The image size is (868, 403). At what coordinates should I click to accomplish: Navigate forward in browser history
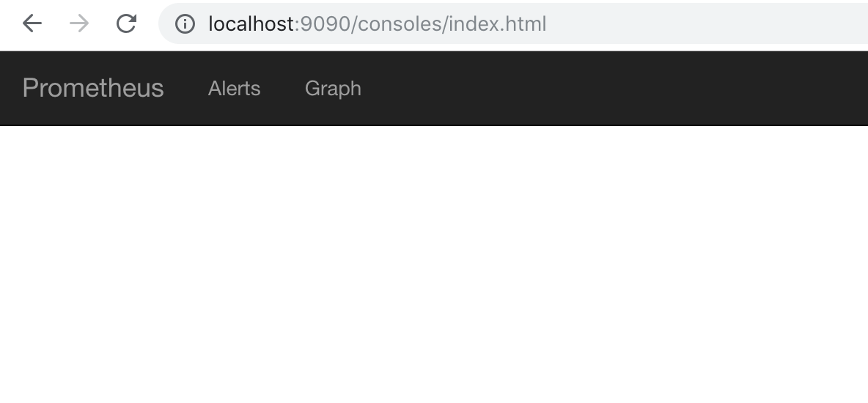click(79, 23)
